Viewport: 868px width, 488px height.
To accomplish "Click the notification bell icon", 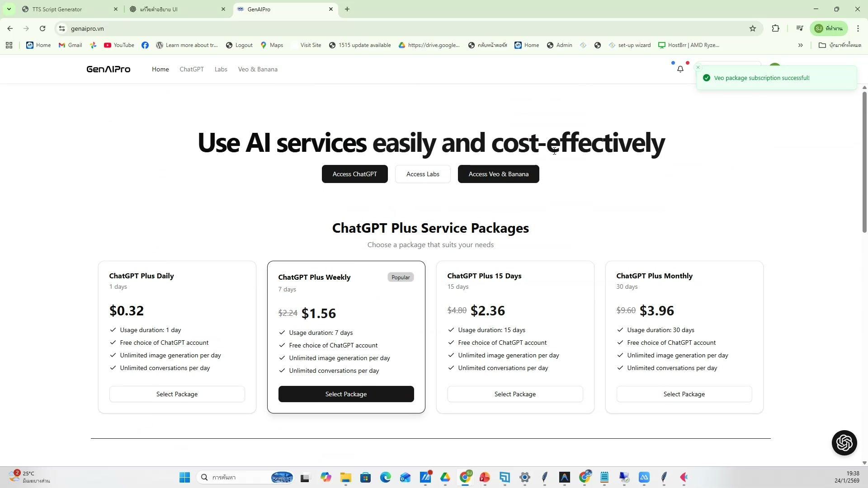I will click(680, 69).
